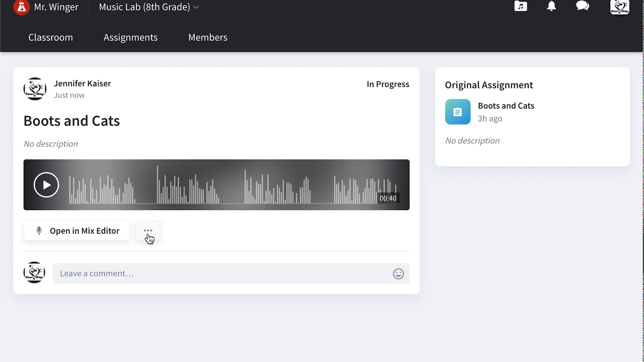This screenshot has width=644, height=362.
Task: Go to the Classroom tab
Action: tap(50, 37)
